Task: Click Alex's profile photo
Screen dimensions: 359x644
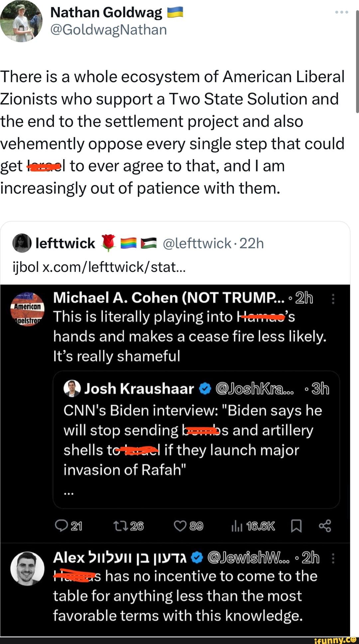Action: click(x=27, y=568)
